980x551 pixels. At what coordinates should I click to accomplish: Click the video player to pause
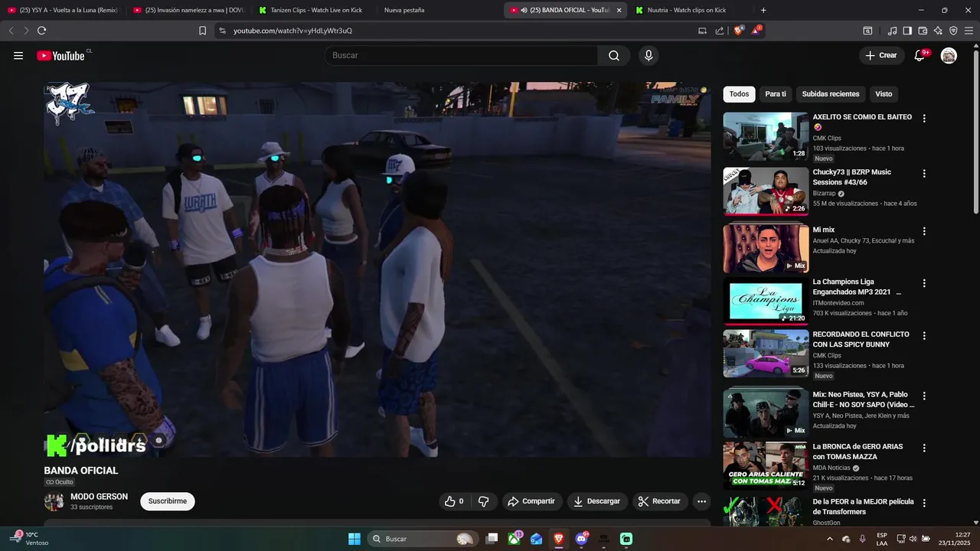(x=377, y=269)
